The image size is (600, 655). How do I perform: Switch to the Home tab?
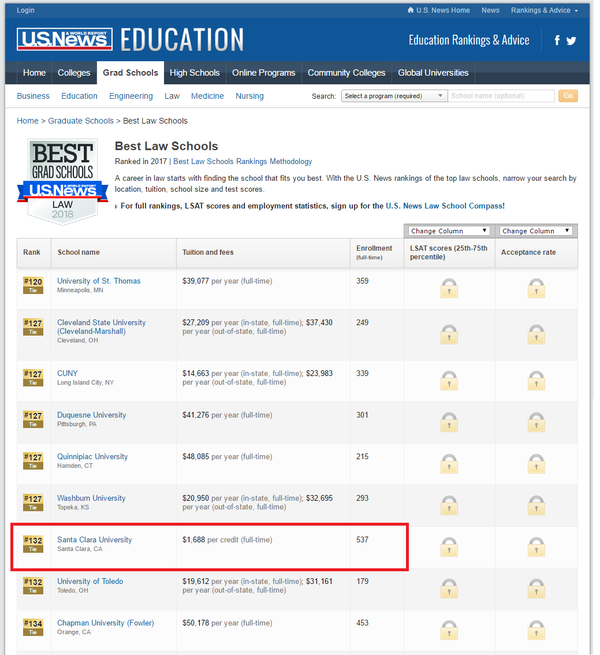[34, 73]
